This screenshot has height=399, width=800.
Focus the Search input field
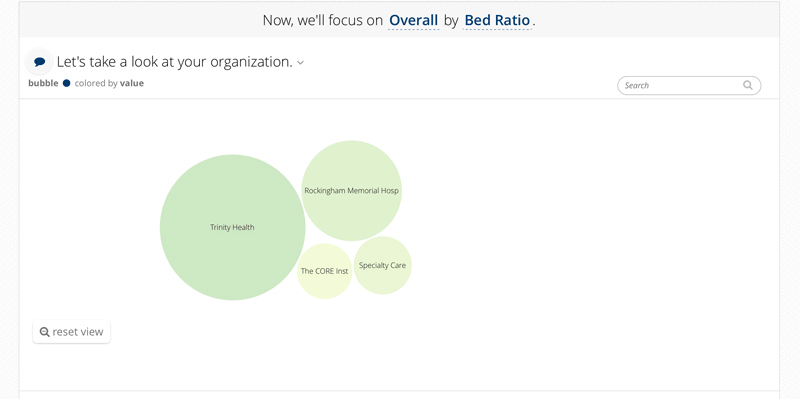click(x=689, y=85)
